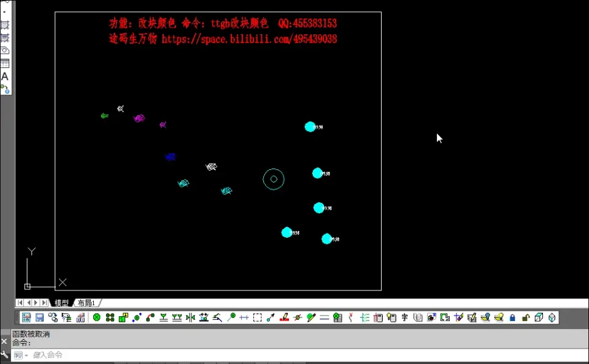Image resolution: width=589 pixels, height=364 pixels.
Task: Jump to last tab using navigation arrow
Action: tap(44, 303)
